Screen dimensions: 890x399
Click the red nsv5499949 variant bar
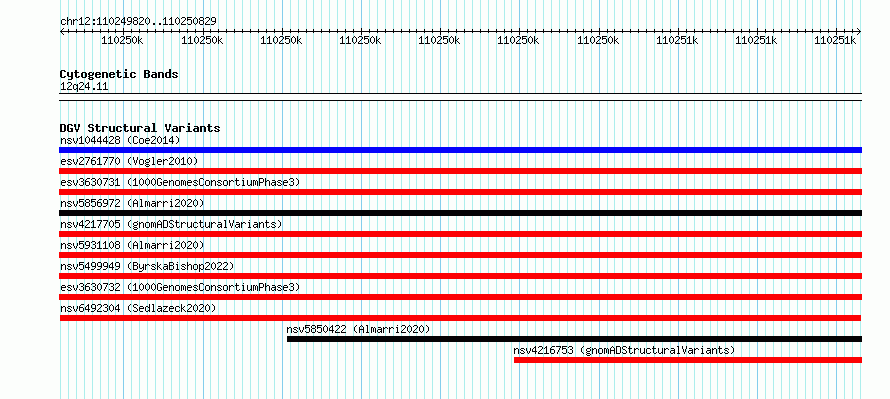(460, 276)
